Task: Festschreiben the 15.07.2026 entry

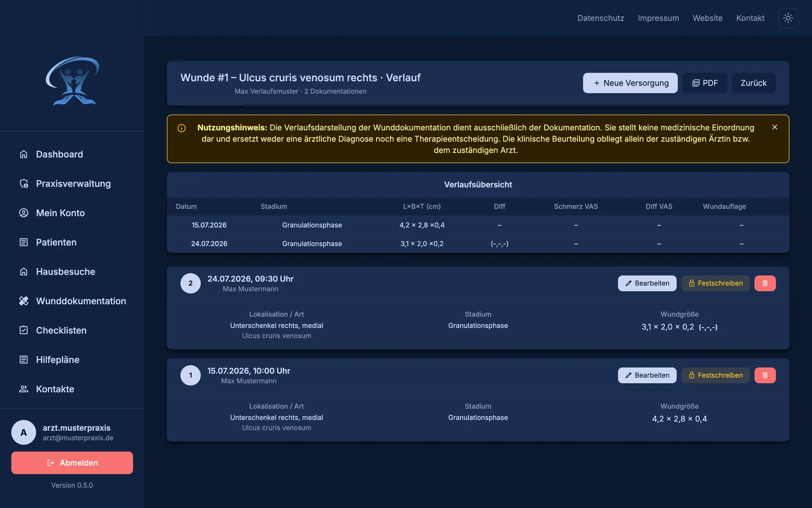Action: point(716,375)
